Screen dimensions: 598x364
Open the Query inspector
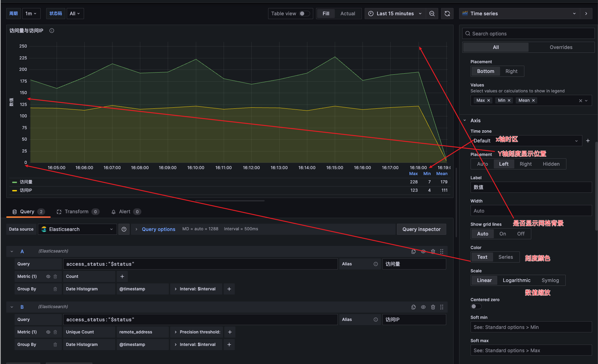tap(421, 229)
